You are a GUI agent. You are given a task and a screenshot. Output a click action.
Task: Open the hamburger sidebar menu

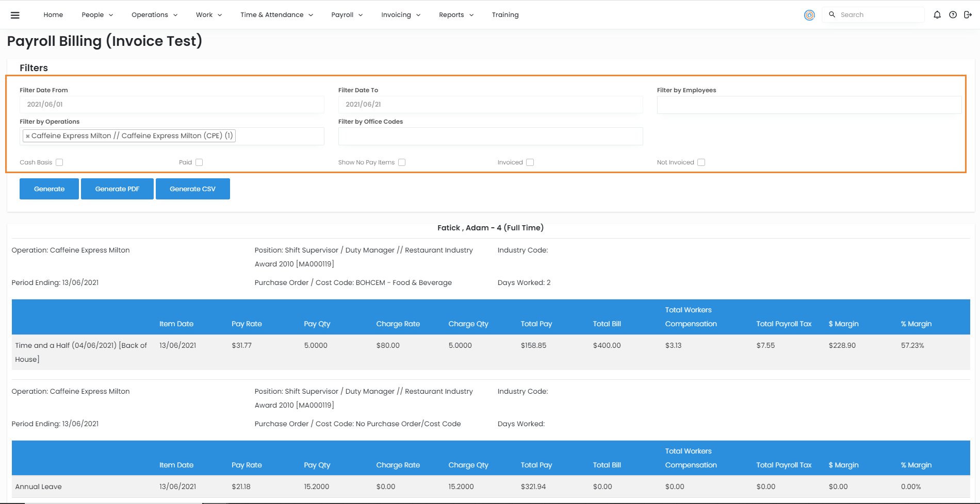pyautogui.click(x=15, y=15)
